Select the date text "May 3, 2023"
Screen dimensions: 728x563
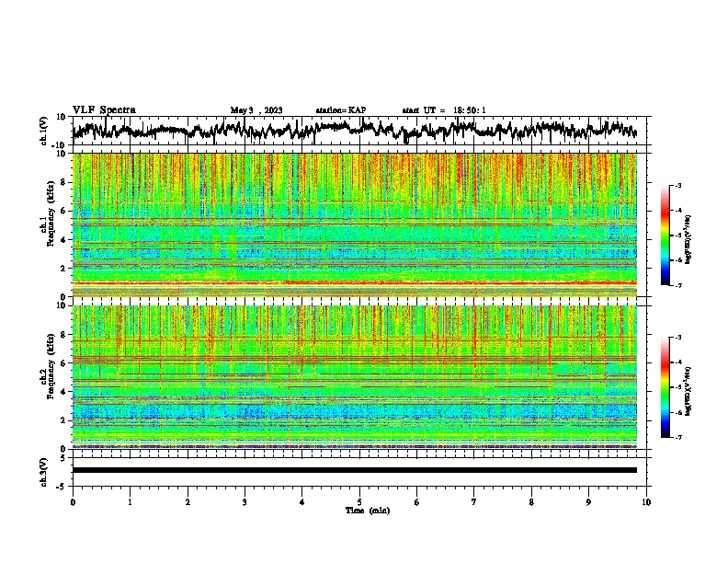(256, 110)
